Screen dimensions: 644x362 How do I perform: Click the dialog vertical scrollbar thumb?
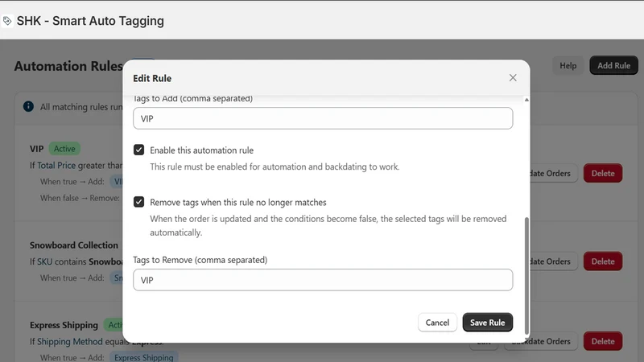point(526,276)
